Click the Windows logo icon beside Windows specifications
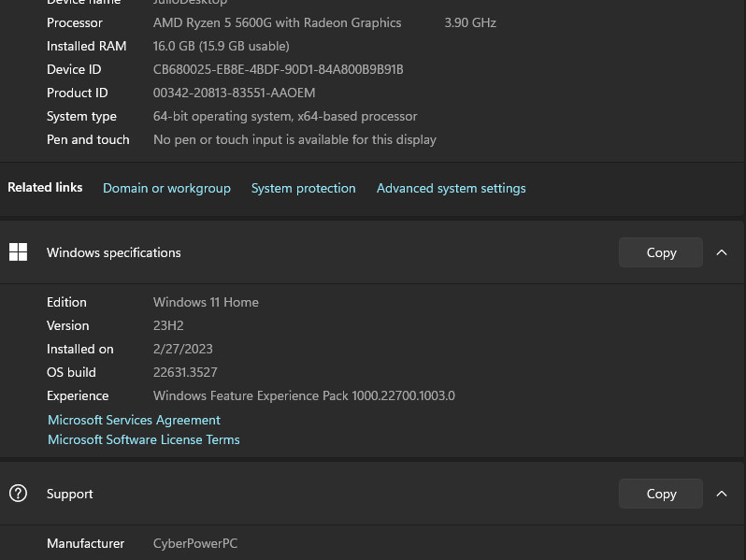Viewport: 746px width, 560px height. pyautogui.click(x=18, y=252)
